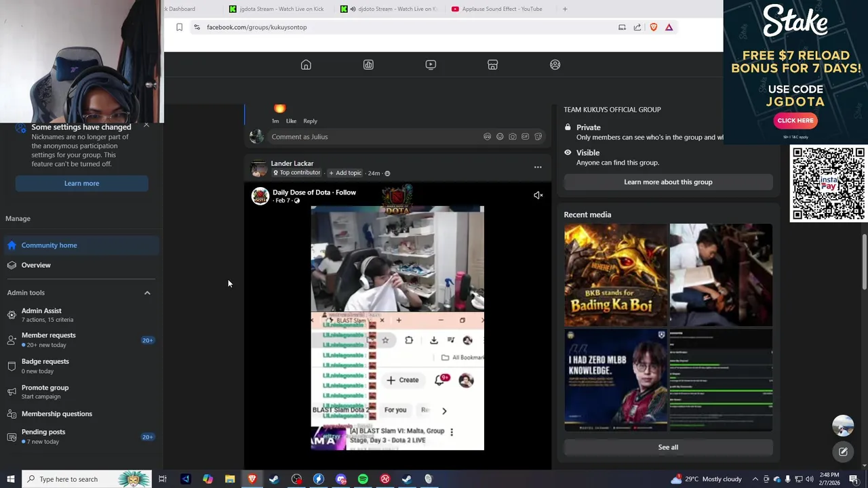
Task: Open Spotify from the taskbar
Action: pyautogui.click(x=363, y=479)
